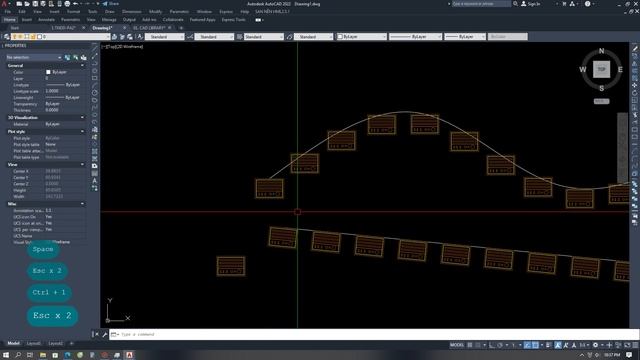The height and width of the screenshot is (360, 640).
Task: Open the Windows Start button
Action: click(x=6, y=355)
